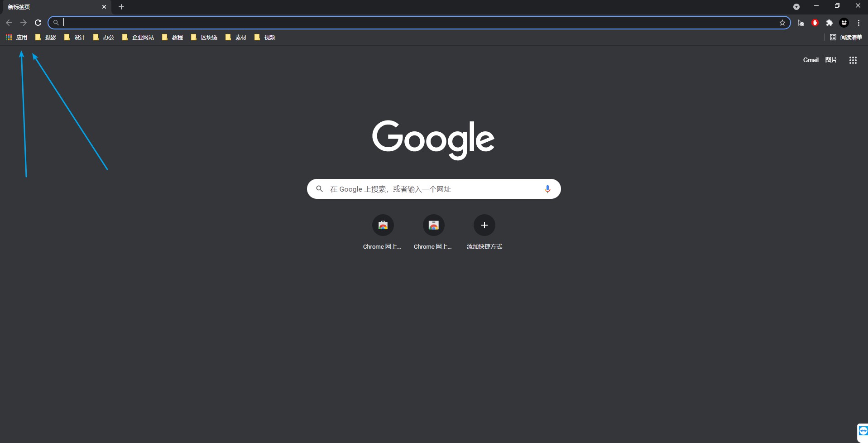Click the plus circle to add a shortcut

pyautogui.click(x=484, y=225)
